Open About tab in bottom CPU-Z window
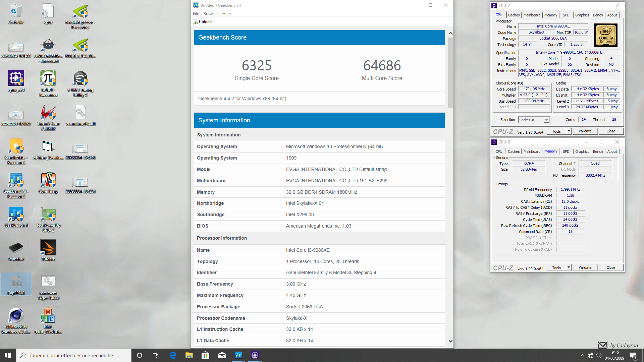Viewport: 644px width, 362px height. (612, 152)
